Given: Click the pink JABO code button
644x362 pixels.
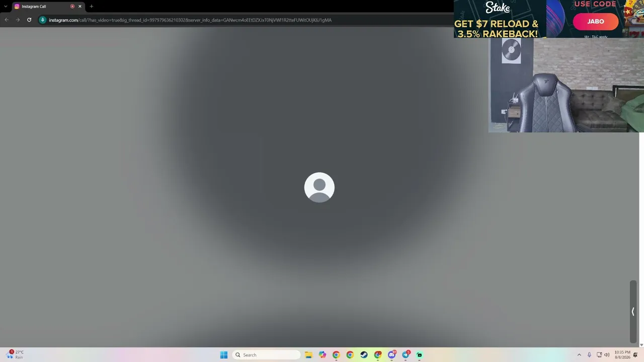Looking at the screenshot, I should click(x=595, y=22).
